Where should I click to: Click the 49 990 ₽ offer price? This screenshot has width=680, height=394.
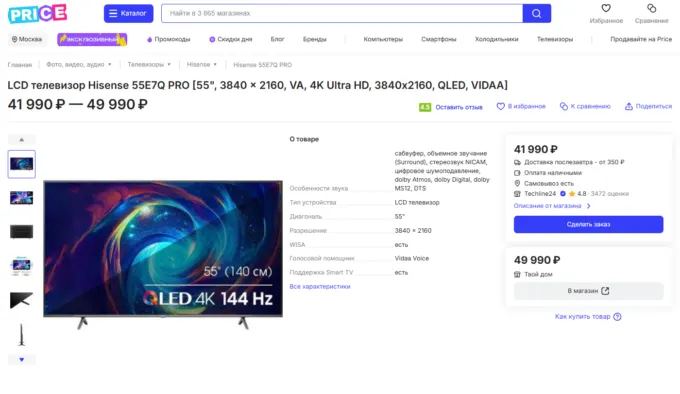(x=537, y=260)
